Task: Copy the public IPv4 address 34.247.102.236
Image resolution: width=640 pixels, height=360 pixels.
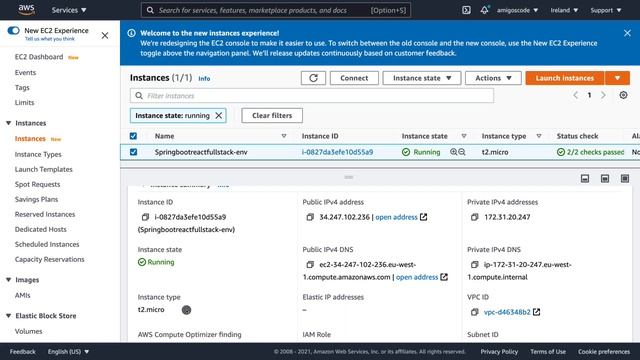Action: click(310, 217)
